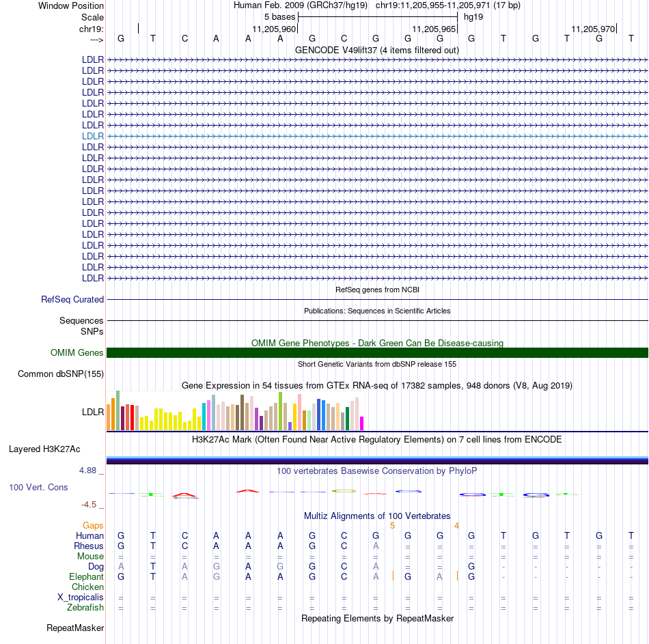Viewport: 649px width, 644px height.
Task: Click '100 vertebrates Basewise Conservation by PhyloP'
Action: click(377, 471)
